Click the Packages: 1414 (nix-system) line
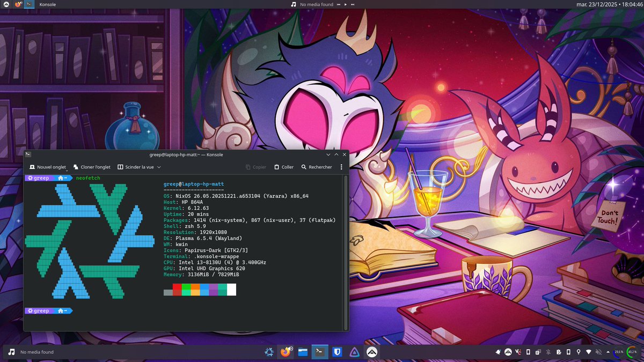This screenshot has height=362, width=644. 250,220
